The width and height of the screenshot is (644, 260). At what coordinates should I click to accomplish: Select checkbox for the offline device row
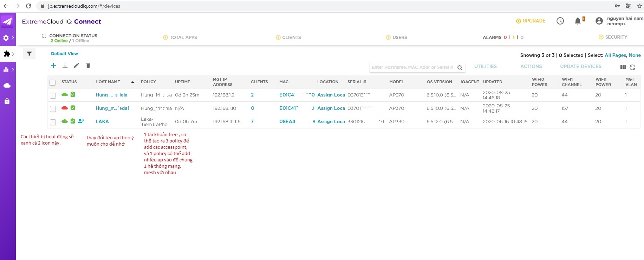point(53,109)
